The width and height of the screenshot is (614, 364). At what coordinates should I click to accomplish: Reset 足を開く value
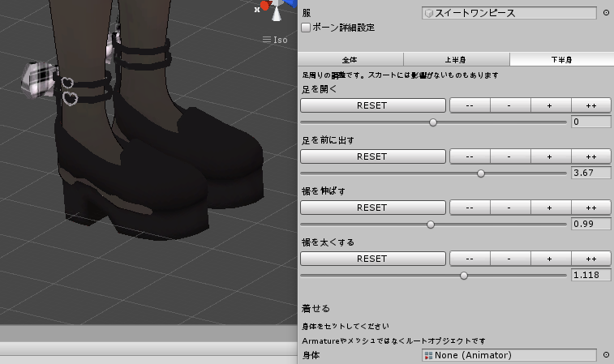[373, 105]
